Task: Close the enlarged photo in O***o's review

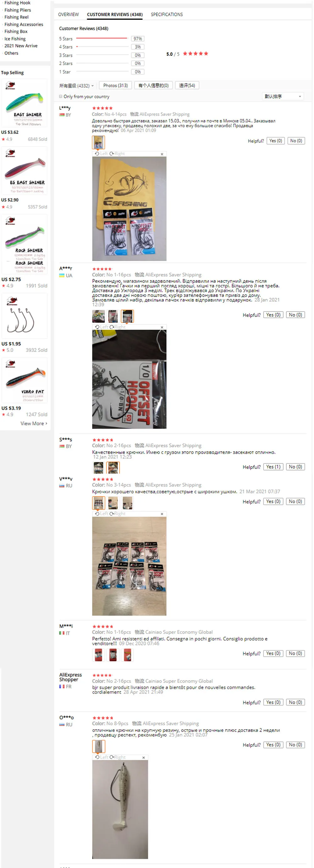Action: pos(143,758)
